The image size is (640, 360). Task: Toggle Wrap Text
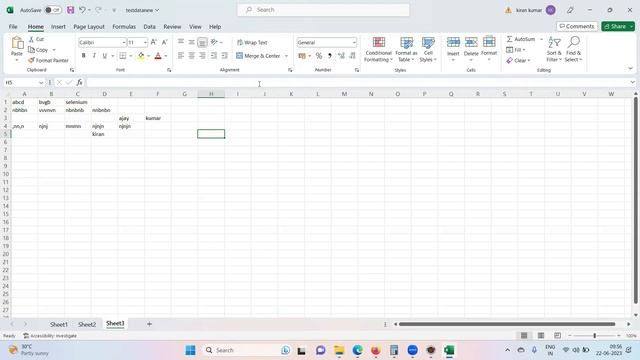[x=252, y=42]
